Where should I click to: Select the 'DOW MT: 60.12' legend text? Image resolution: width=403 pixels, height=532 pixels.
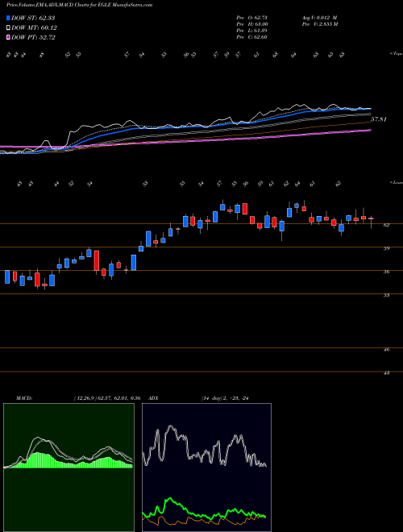point(34,28)
